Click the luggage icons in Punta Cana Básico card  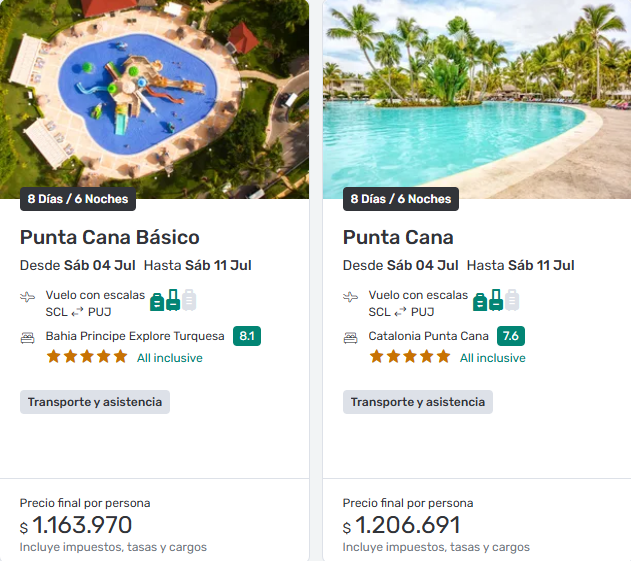click(173, 300)
